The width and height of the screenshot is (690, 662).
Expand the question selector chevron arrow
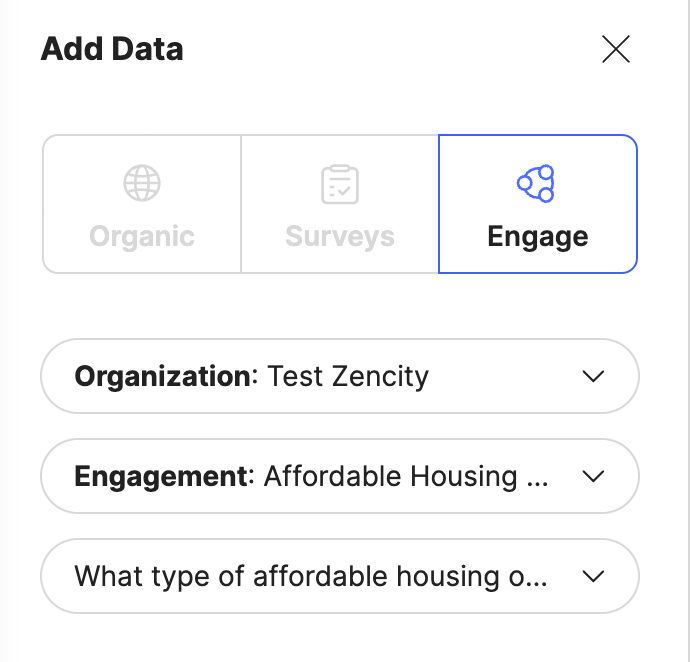point(593,576)
